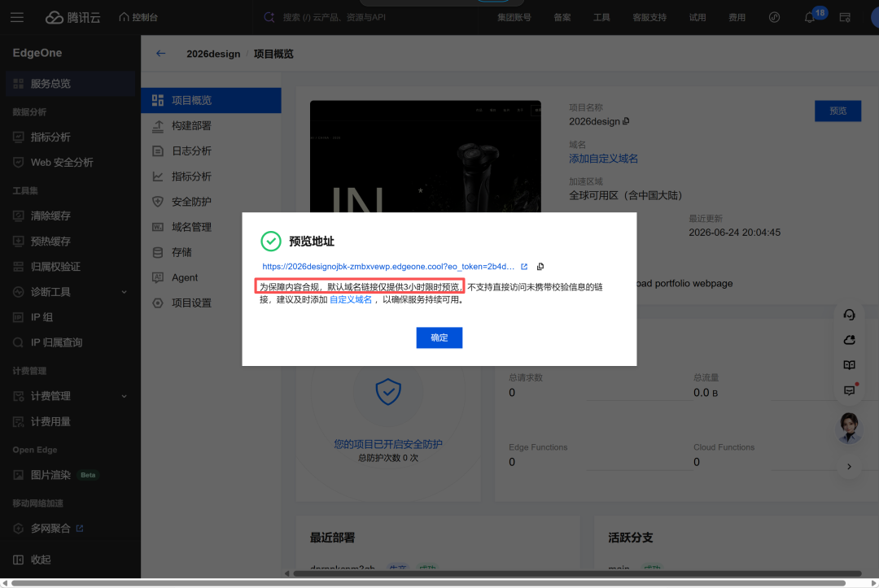This screenshot has width=879, height=588.
Task: Open the notification bell
Action: click(809, 18)
